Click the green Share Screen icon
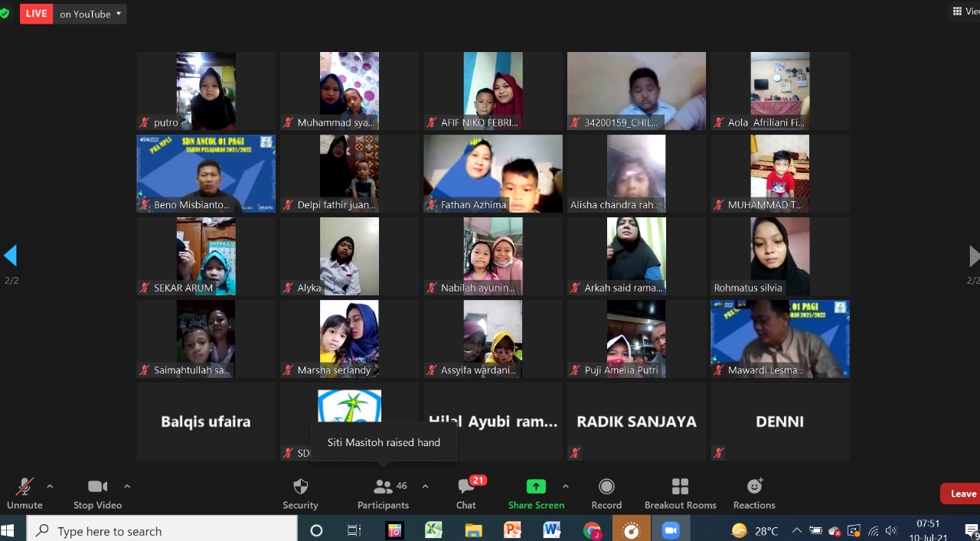The width and height of the screenshot is (980, 541). pyautogui.click(x=536, y=487)
